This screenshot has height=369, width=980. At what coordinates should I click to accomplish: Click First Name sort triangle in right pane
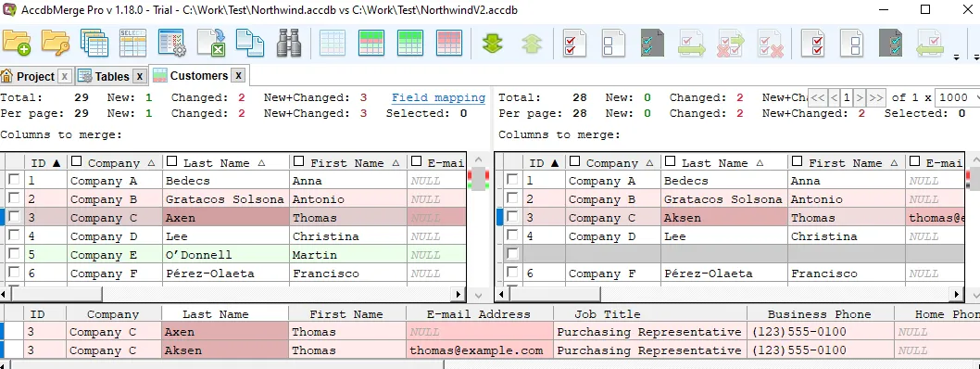pos(895,162)
